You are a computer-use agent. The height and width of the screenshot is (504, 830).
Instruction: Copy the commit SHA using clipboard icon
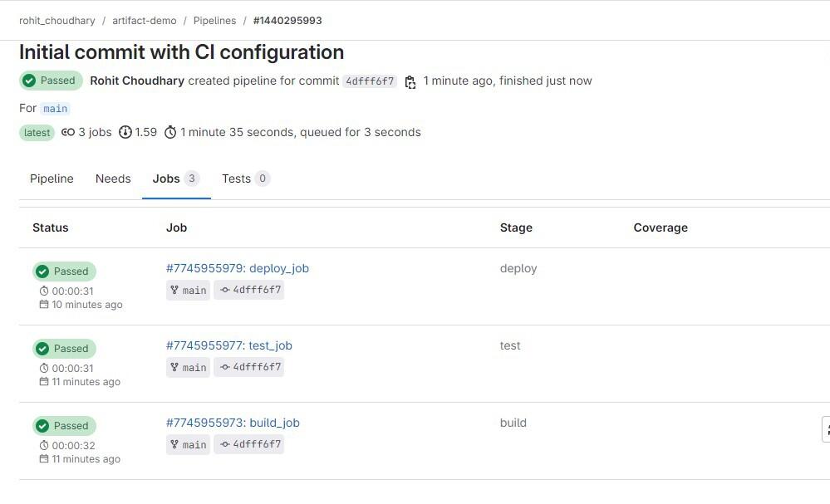pos(410,81)
